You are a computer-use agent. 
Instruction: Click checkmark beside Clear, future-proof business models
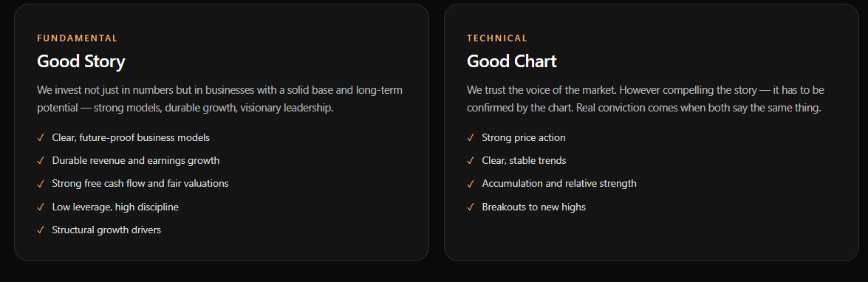(41, 138)
